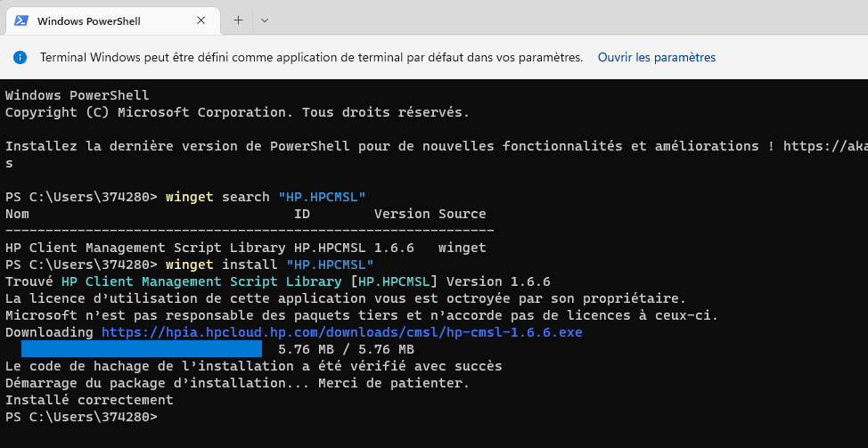Click the blue download progress bar
The width and height of the screenshot is (868, 448).
pyautogui.click(x=142, y=349)
